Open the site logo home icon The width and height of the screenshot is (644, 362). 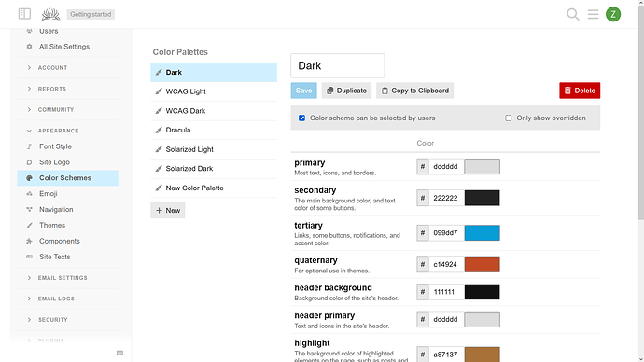pyautogui.click(x=50, y=14)
